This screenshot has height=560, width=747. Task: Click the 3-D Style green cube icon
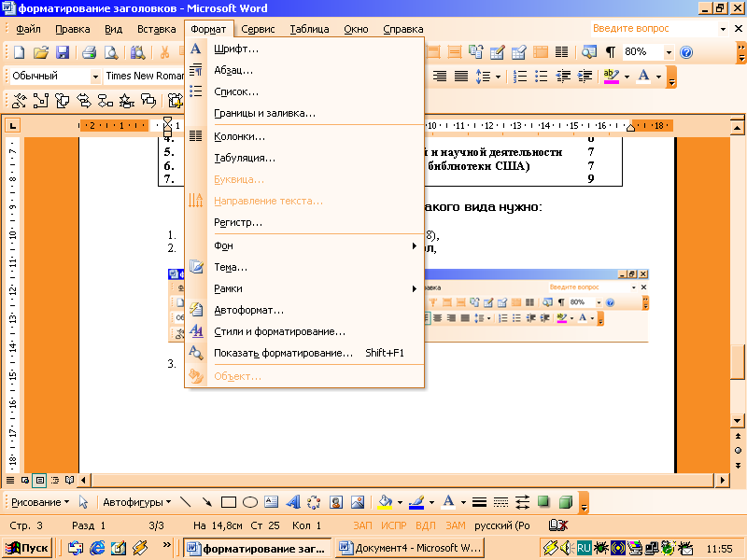pos(566,502)
